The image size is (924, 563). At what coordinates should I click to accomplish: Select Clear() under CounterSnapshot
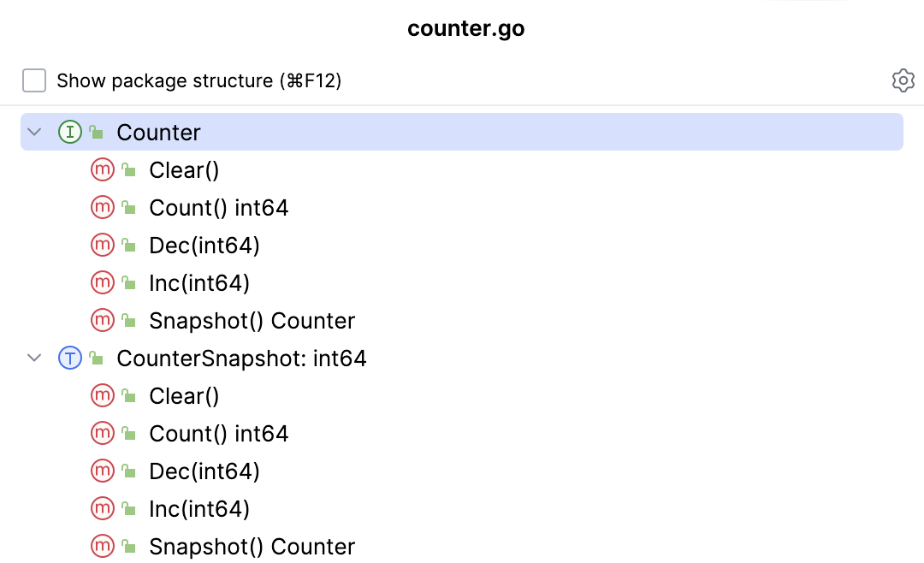pos(184,396)
